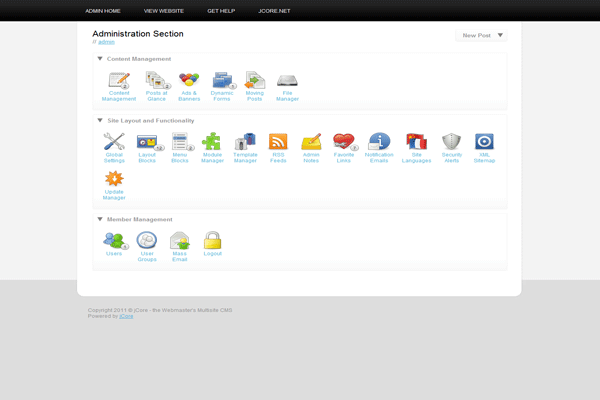Collapse the Content Management section
The width and height of the screenshot is (600, 400).
coord(100,59)
